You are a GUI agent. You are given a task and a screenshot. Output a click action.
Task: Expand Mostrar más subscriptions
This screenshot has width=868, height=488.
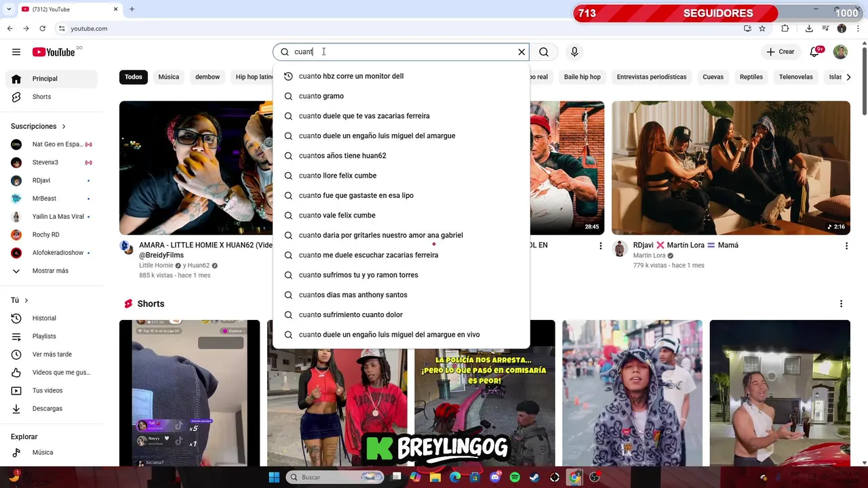(52, 271)
